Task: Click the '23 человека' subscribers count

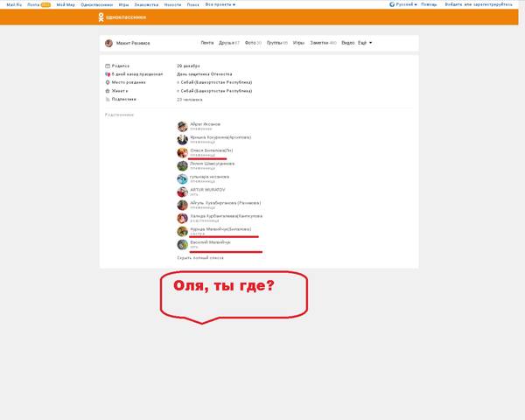Action: pos(190,100)
